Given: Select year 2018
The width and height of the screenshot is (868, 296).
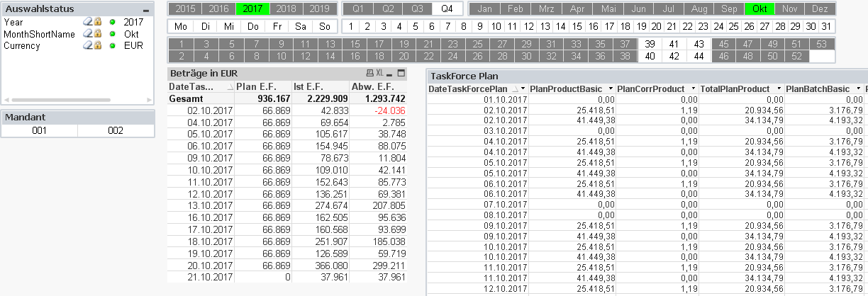Looking at the screenshot, I should pyautogui.click(x=286, y=8).
